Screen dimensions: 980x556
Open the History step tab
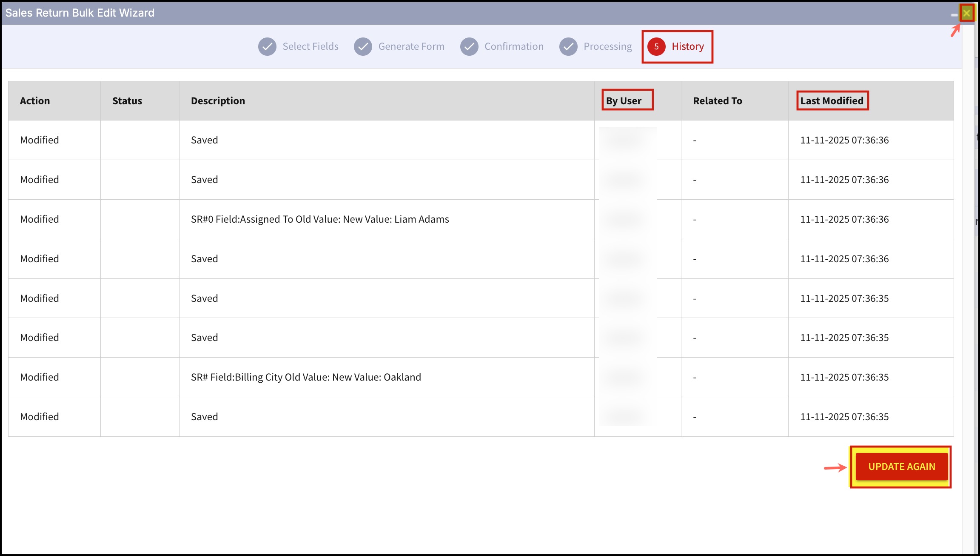pos(687,46)
